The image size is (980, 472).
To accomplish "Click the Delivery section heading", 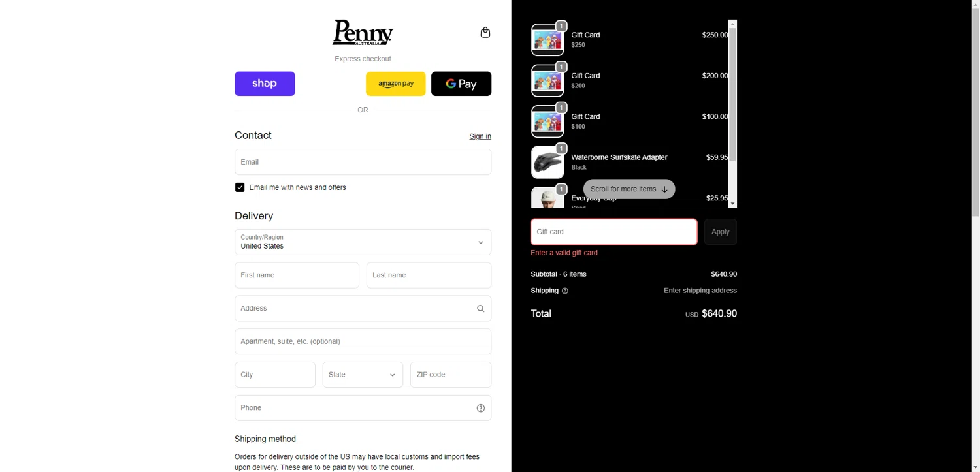I will tap(254, 216).
